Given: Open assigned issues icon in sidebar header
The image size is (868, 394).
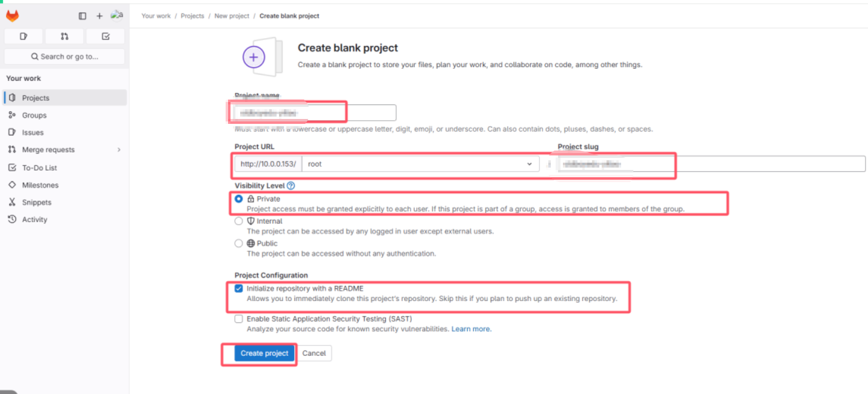Looking at the screenshot, I should (23, 36).
